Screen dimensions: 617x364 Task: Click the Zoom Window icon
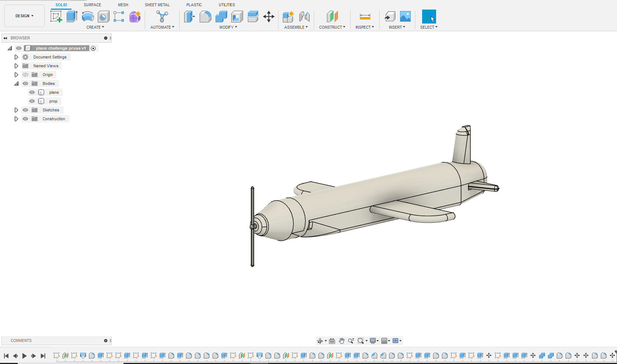pos(361,341)
